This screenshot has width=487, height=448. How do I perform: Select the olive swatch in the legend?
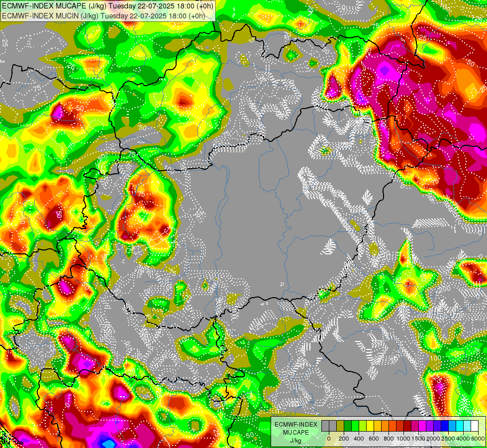(340, 426)
